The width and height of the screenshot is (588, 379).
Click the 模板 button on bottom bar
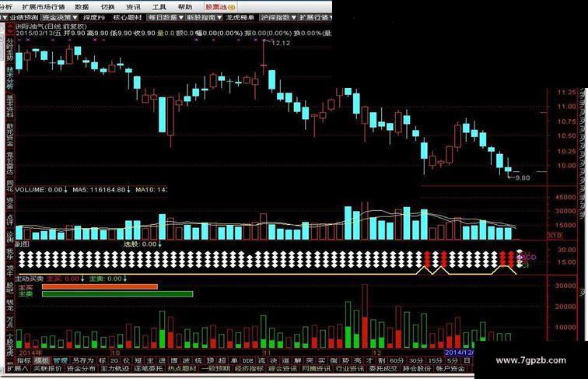(x=42, y=360)
